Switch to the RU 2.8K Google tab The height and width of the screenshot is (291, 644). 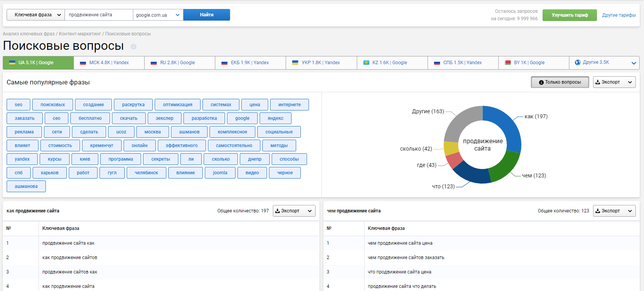tap(180, 63)
